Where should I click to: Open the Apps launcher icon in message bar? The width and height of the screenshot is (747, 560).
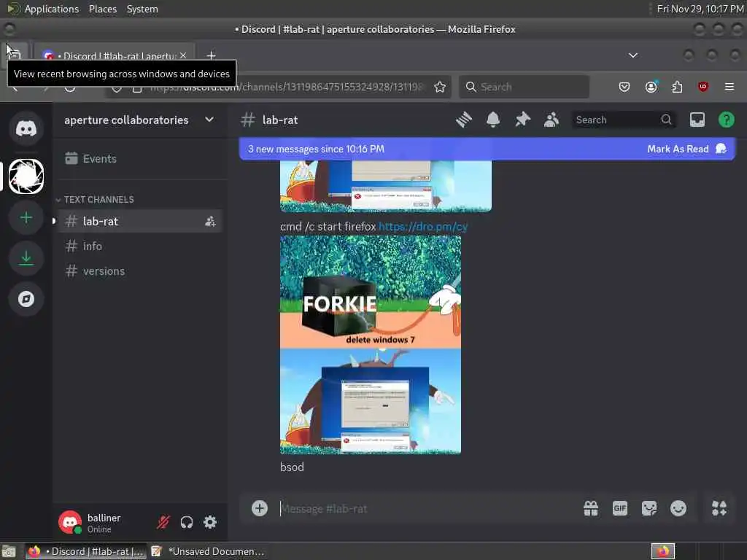click(x=719, y=508)
